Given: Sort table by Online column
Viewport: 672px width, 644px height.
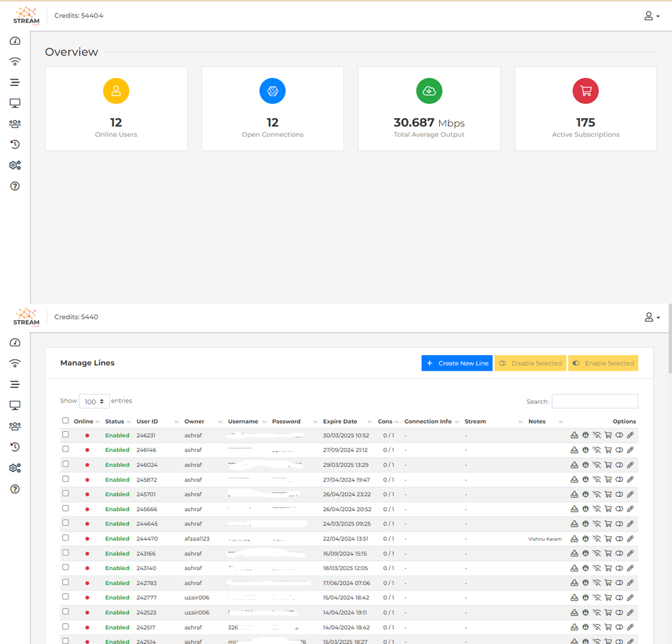Looking at the screenshot, I should pyautogui.click(x=87, y=422).
